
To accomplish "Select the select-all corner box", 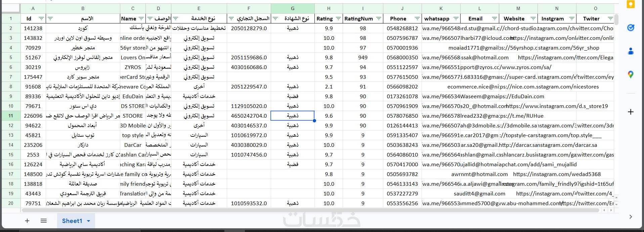I will (x=11, y=8).
